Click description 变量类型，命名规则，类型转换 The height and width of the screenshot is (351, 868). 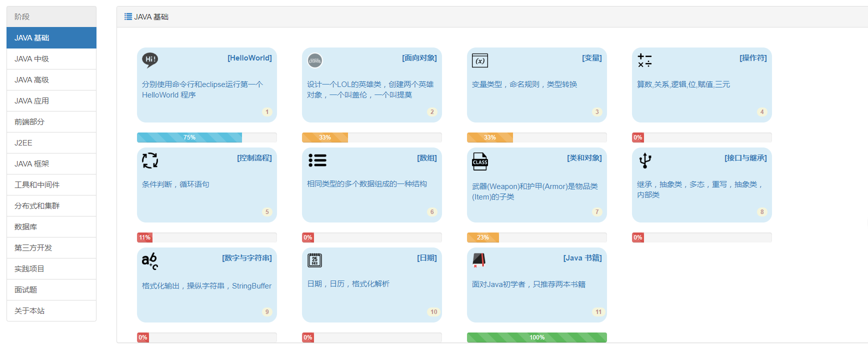524,84
